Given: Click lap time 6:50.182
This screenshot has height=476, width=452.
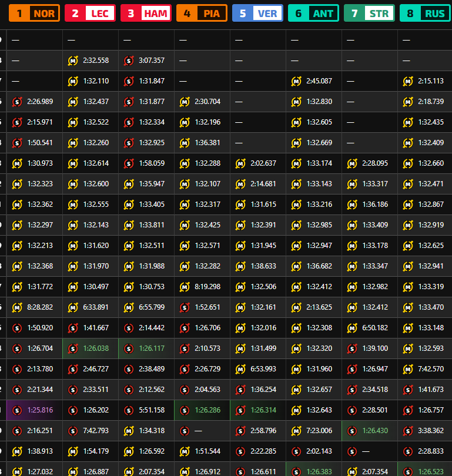Looking at the screenshot, I should [375, 328].
